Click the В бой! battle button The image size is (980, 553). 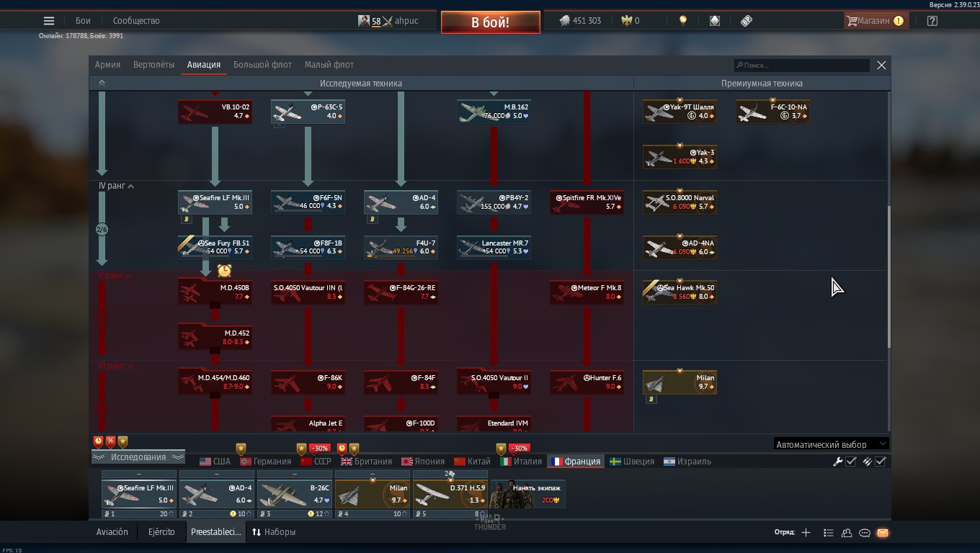[x=490, y=22]
